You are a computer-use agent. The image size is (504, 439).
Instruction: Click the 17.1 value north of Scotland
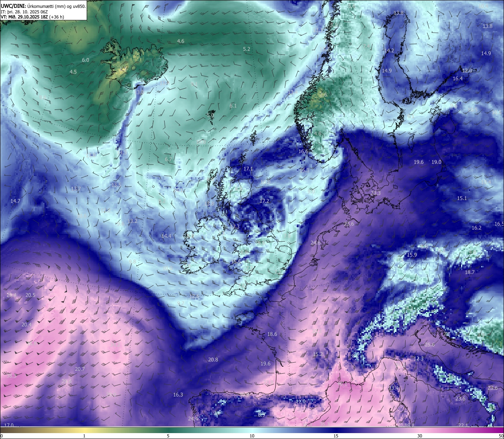pos(248,169)
